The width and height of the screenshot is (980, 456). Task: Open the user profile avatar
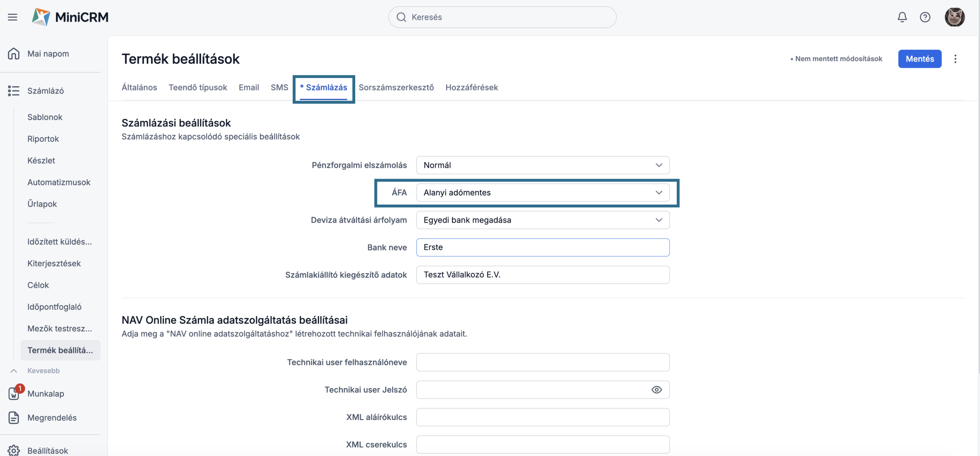tap(954, 17)
